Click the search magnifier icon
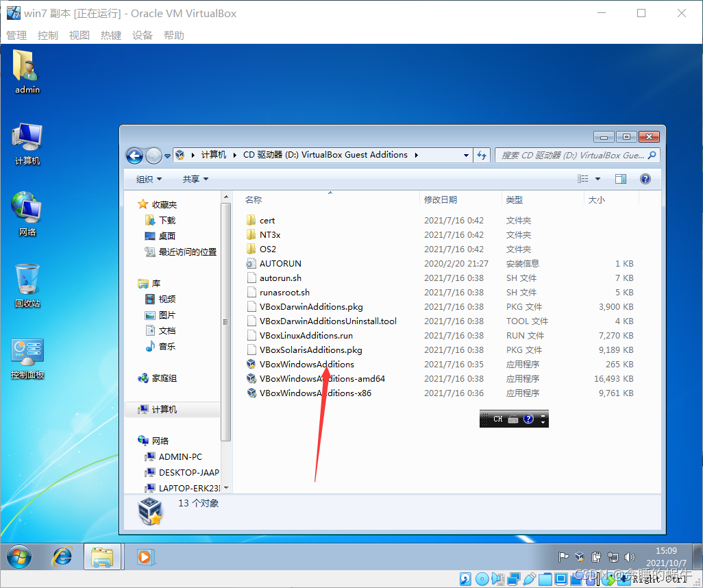The image size is (703, 588). 652,155
